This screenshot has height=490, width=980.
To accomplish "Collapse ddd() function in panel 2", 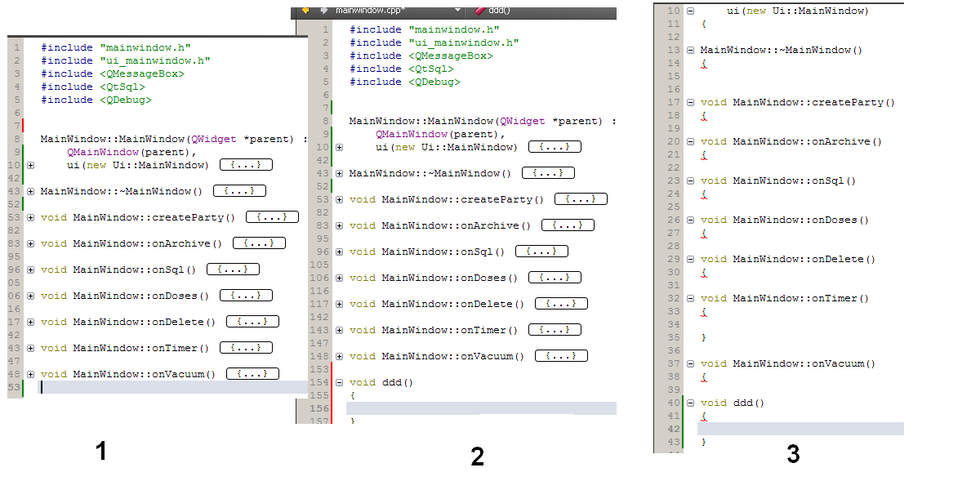I will pyautogui.click(x=339, y=382).
